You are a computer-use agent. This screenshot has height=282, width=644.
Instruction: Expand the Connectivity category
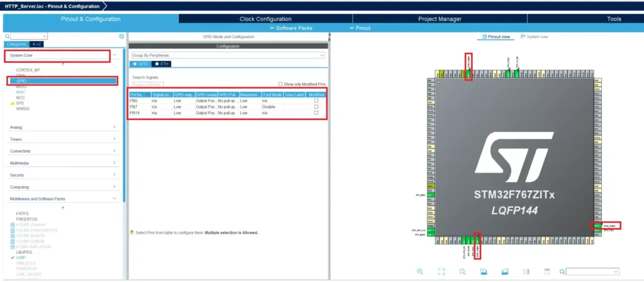point(114,151)
